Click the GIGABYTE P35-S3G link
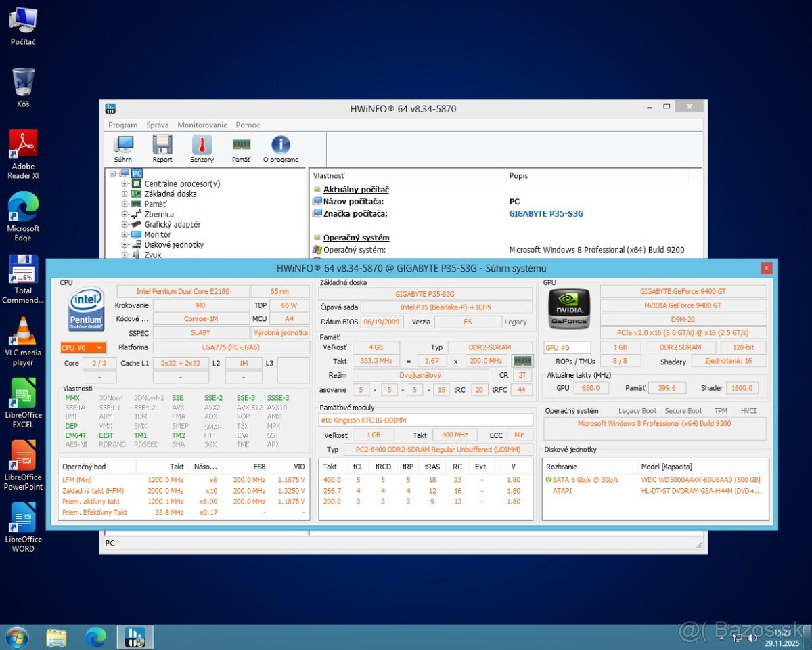The width and height of the screenshot is (812, 650). click(x=545, y=213)
